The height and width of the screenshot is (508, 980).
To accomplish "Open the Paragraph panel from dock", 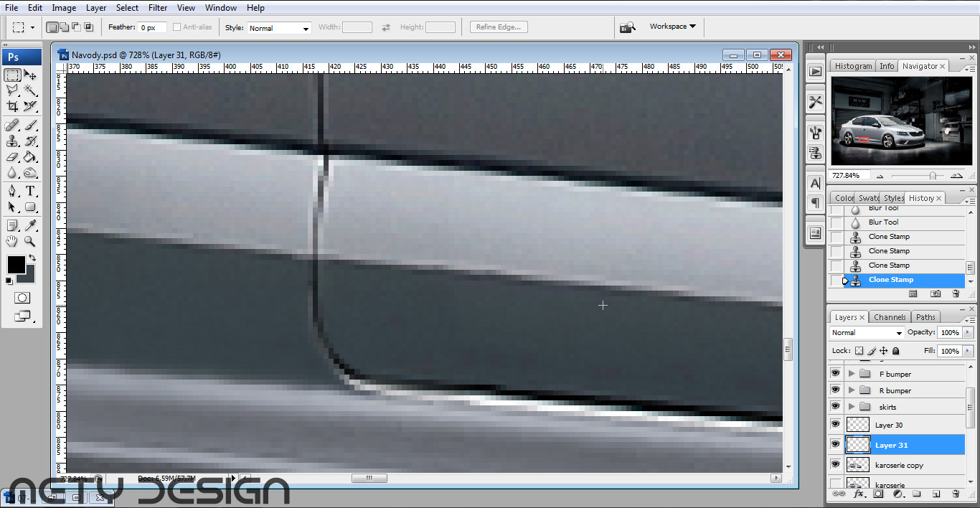I will click(x=815, y=203).
